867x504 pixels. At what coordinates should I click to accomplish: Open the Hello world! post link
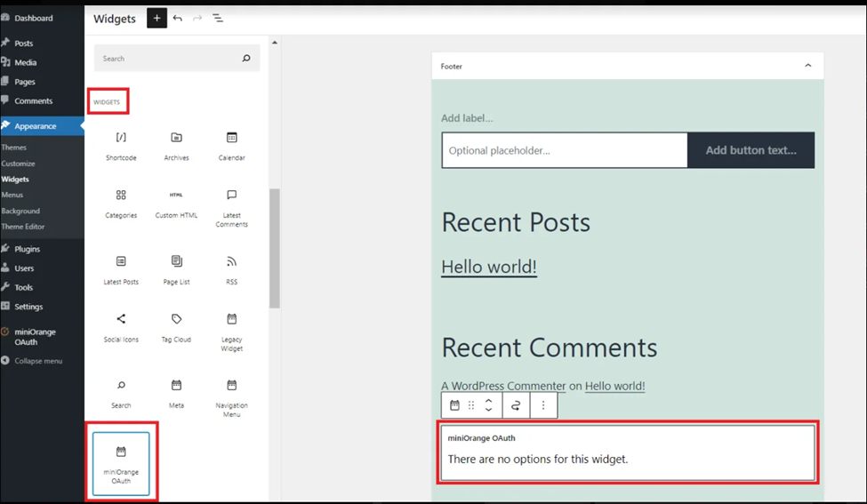[x=489, y=267]
